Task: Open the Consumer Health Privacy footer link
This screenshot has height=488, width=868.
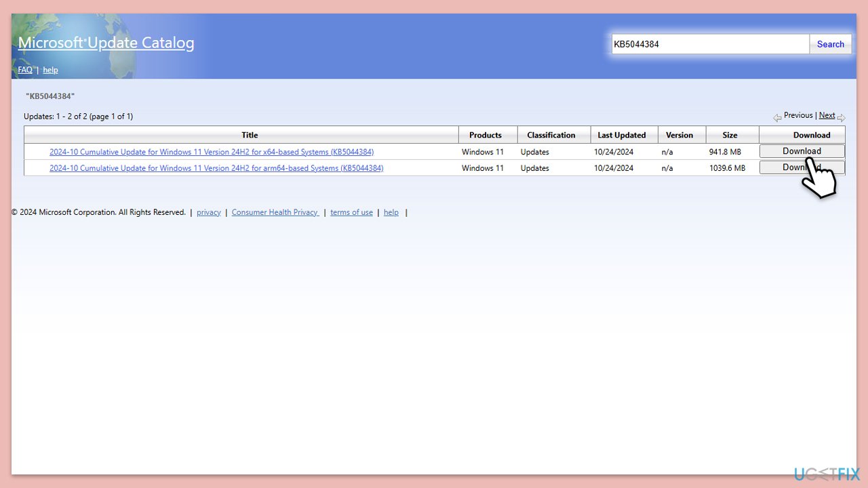Action: click(x=275, y=212)
